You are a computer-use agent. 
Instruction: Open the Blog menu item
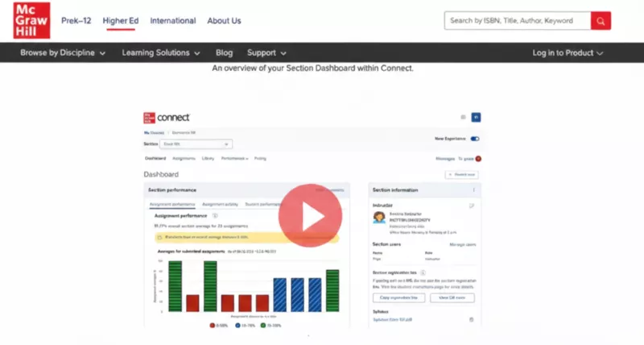coord(225,52)
